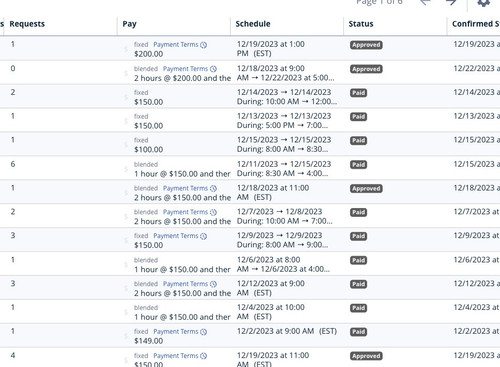Click Paid badge in the 12/13/2023 row
Image resolution: width=500 pixels, height=367 pixels.
tap(358, 117)
